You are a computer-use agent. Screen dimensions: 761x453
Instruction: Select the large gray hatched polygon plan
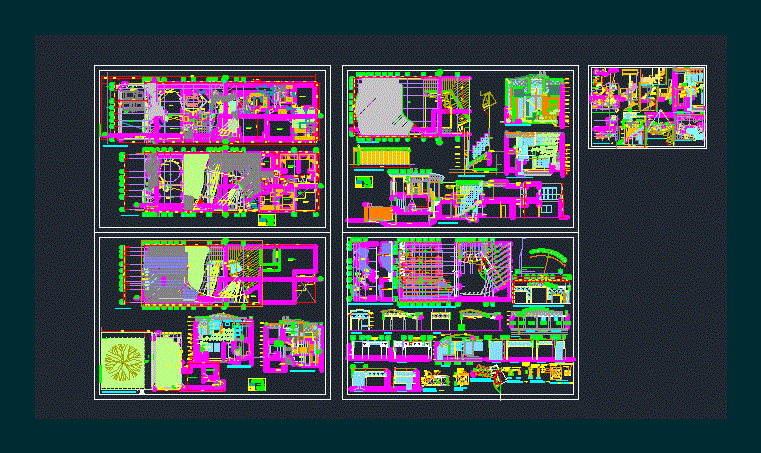pos(382,105)
